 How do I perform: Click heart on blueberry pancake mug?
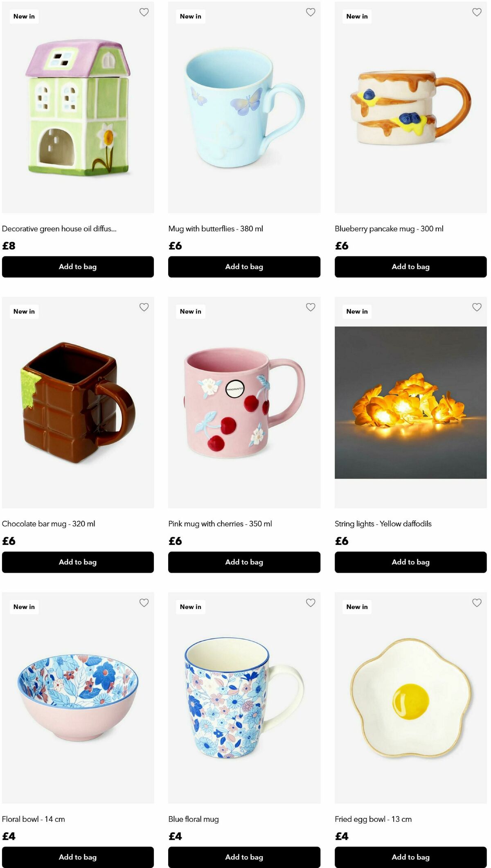point(477,12)
